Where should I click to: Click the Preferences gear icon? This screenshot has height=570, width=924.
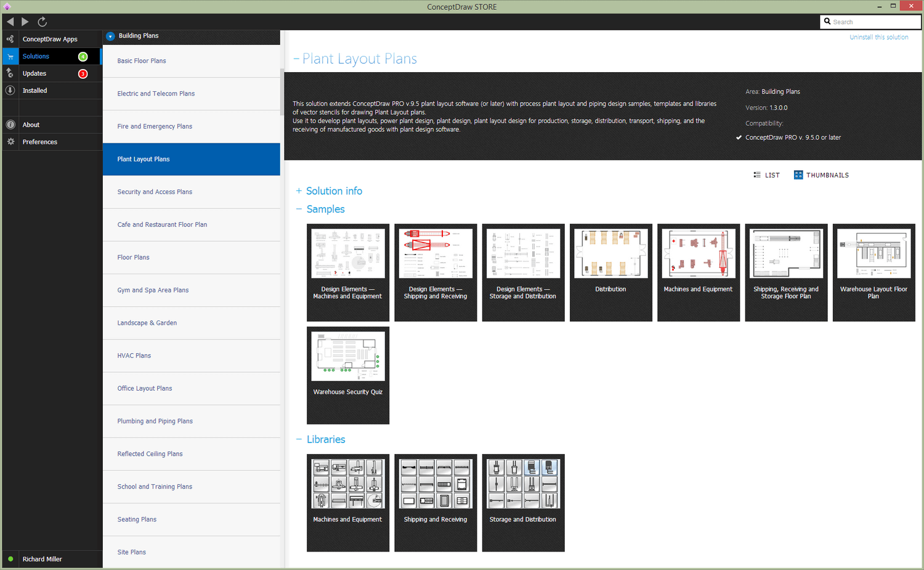pyautogui.click(x=10, y=142)
